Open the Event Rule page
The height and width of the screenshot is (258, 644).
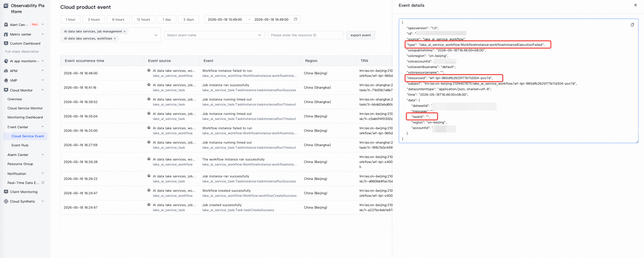point(20,145)
